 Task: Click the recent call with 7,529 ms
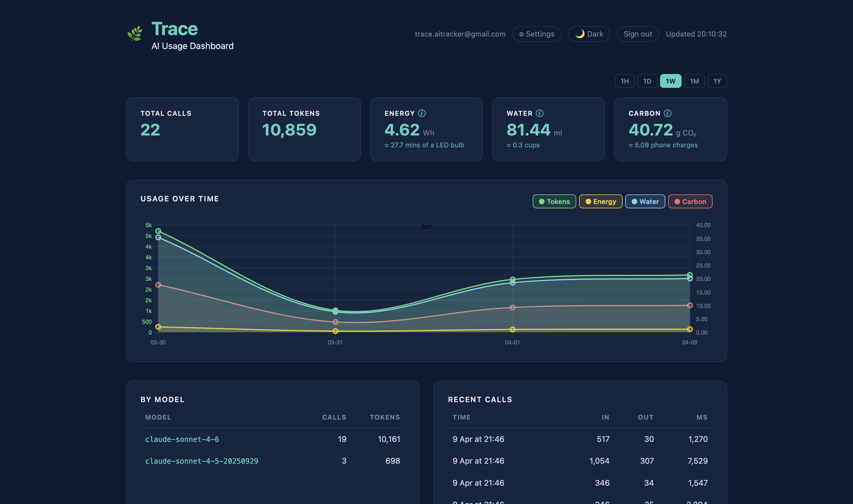pos(580,461)
